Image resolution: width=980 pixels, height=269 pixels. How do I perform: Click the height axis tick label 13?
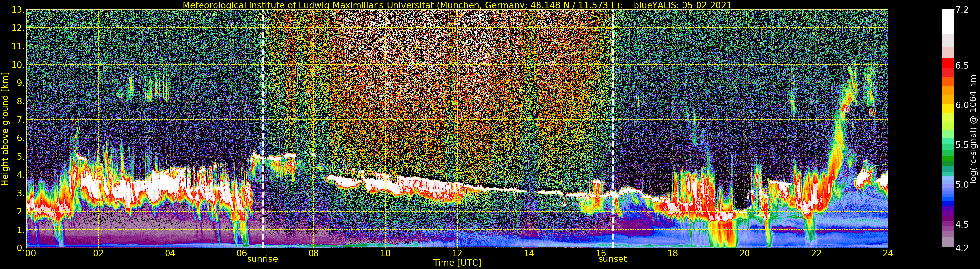click(x=19, y=10)
